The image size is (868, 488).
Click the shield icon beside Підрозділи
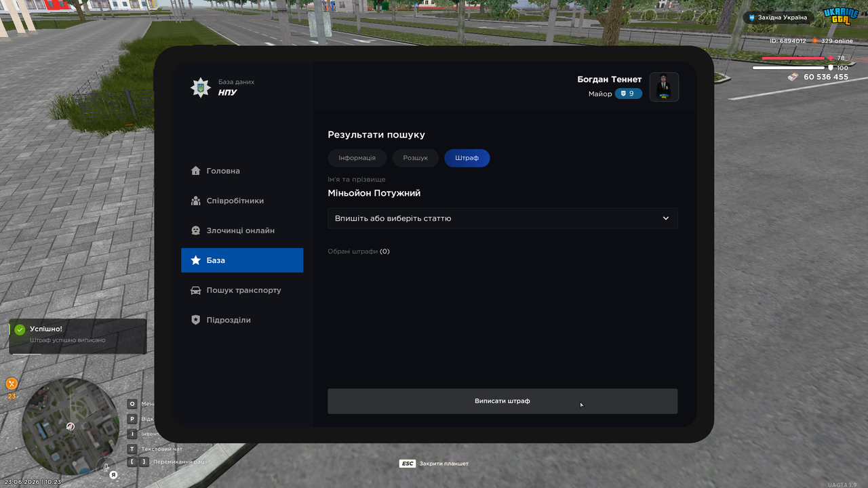pyautogui.click(x=195, y=320)
